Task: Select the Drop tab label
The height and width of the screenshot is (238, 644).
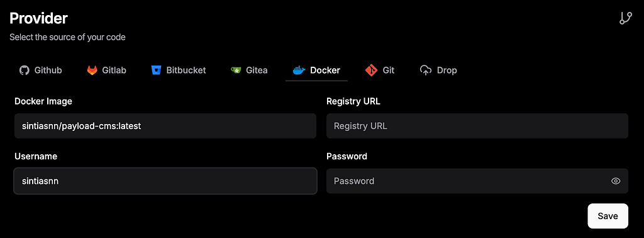Action: tap(447, 71)
